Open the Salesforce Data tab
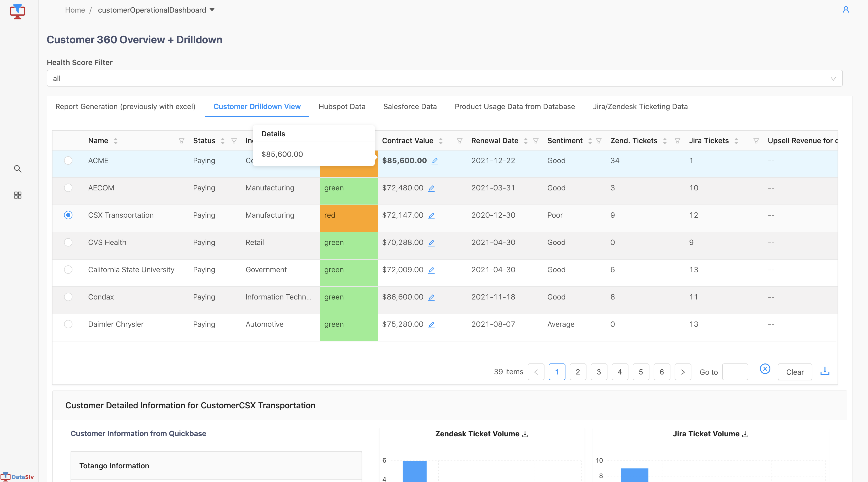Viewport: 868px width, 482px height. [410, 107]
